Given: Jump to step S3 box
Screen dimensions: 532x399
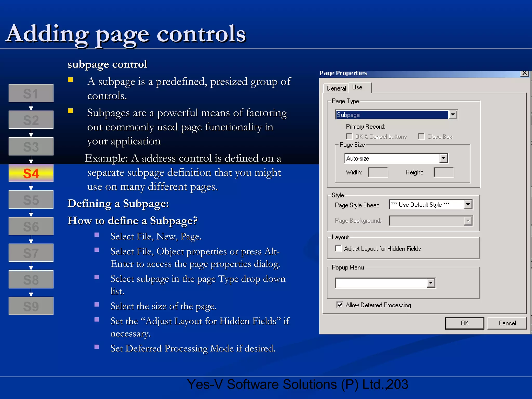Looking at the screenshot, I should pos(31,146).
